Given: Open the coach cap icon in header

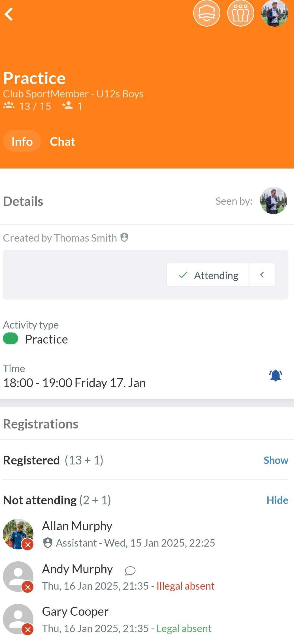Looking at the screenshot, I should [x=206, y=13].
